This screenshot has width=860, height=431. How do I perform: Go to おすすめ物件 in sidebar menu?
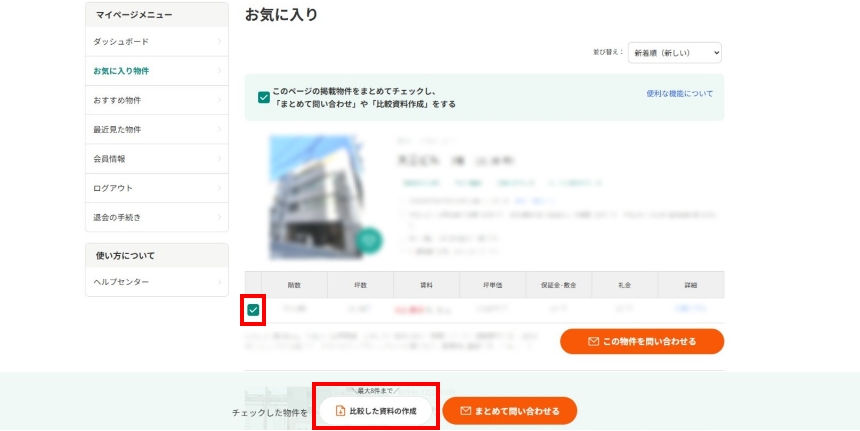[117, 100]
